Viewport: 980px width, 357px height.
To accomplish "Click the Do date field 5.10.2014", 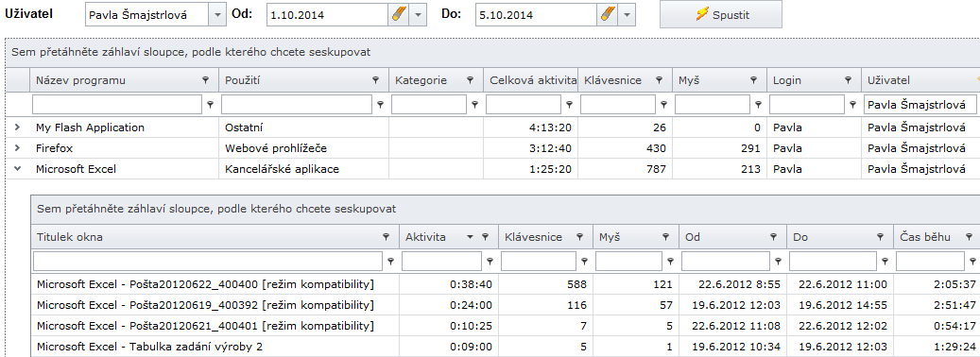I will pyautogui.click(x=537, y=14).
